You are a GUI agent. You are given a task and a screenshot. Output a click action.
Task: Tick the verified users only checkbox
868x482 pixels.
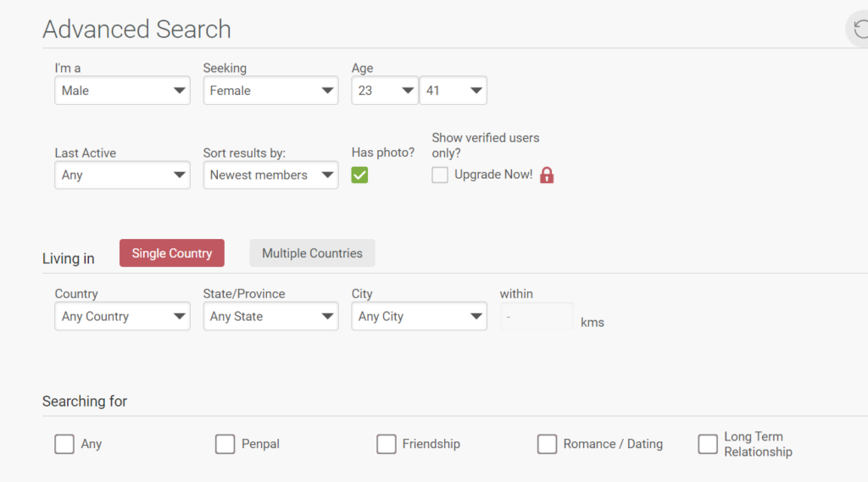[x=440, y=175]
